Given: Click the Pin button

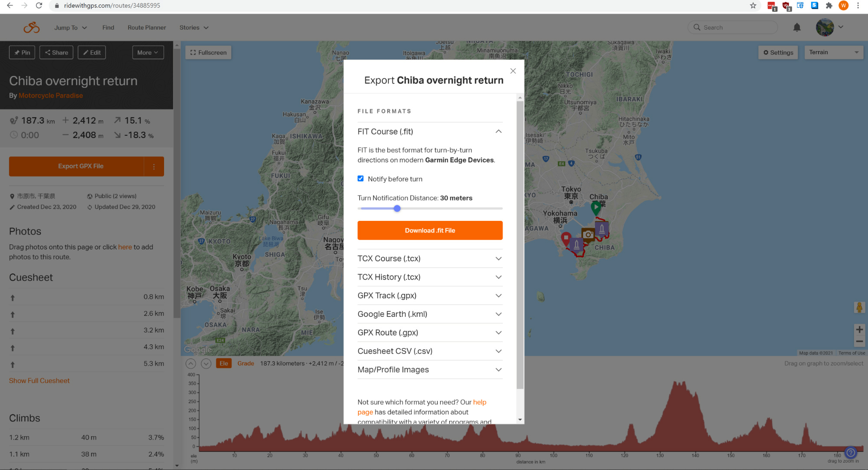Looking at the screenshot, I should [22, 53].
